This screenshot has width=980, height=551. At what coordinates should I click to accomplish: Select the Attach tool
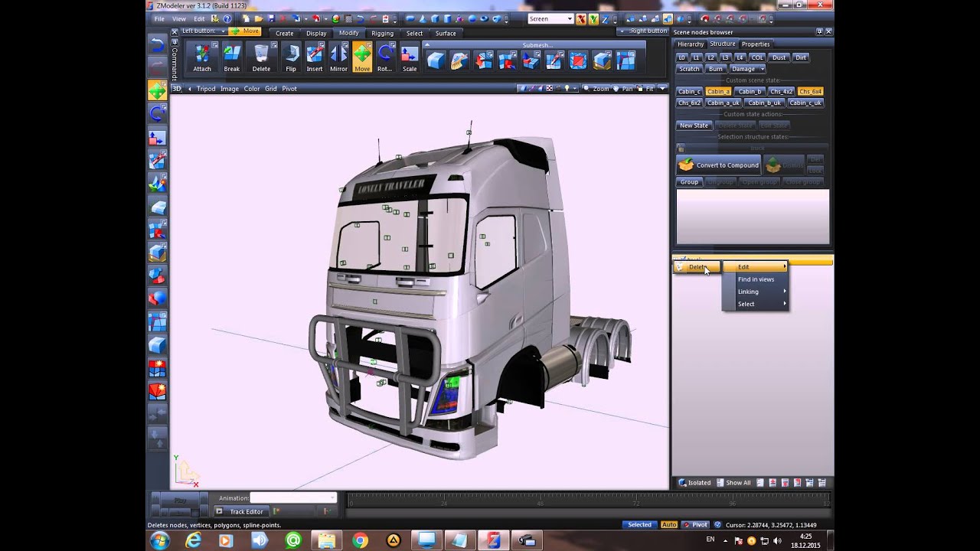[x=202, y=58]
